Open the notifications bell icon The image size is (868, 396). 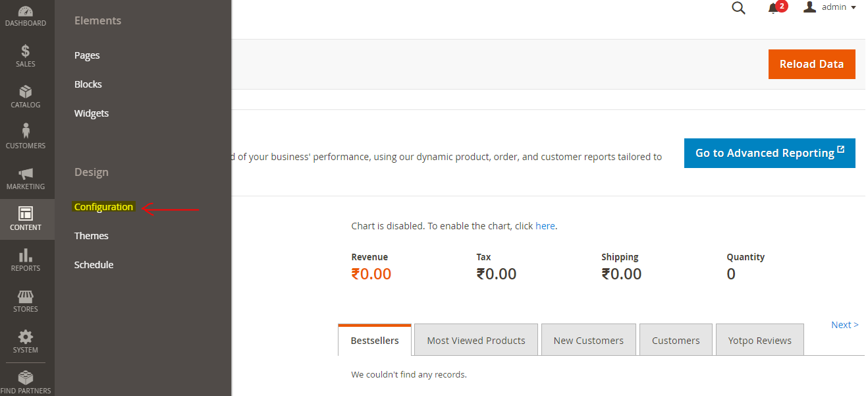pos(773,8)
